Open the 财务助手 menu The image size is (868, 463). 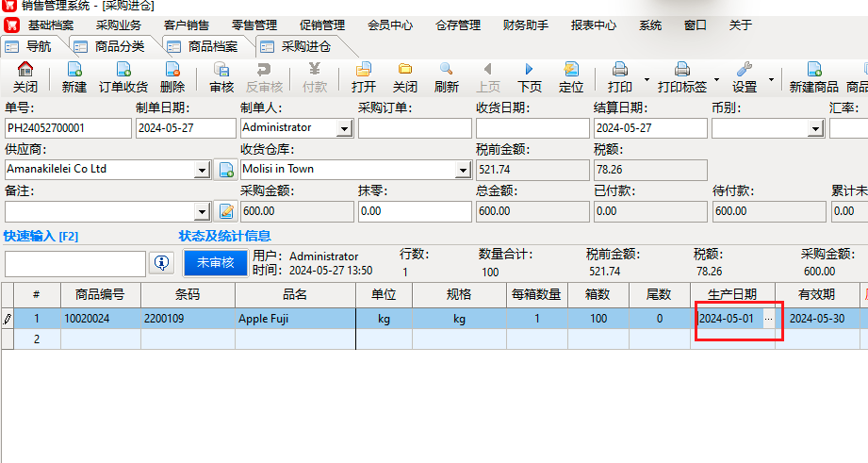click(526, 25)
